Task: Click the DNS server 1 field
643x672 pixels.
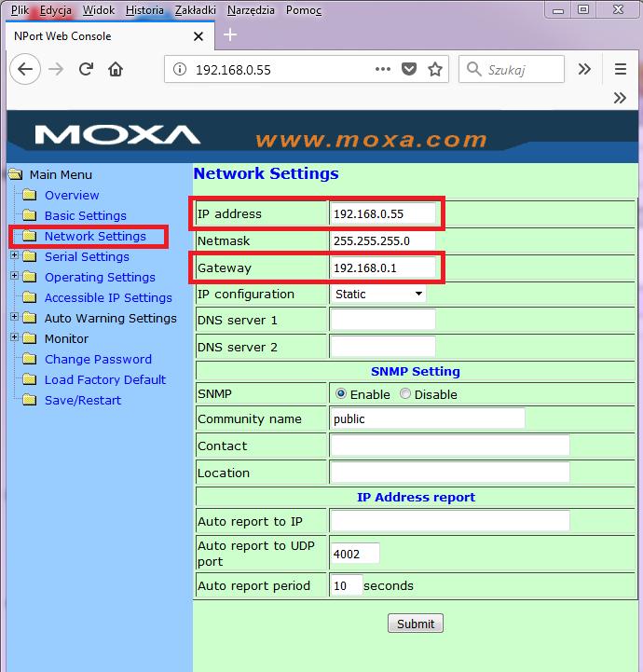Action: tap(383, 320)
